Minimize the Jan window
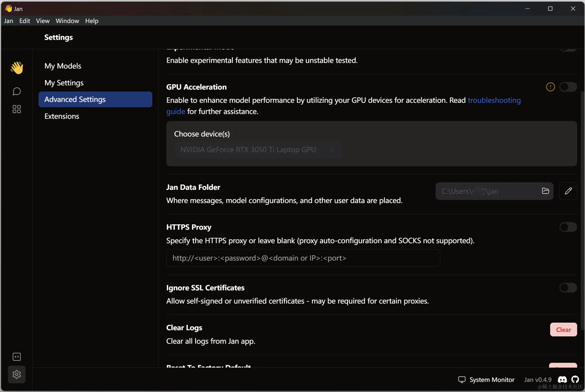The width and height of the screenshot is (585, 392). click(527, 8)
